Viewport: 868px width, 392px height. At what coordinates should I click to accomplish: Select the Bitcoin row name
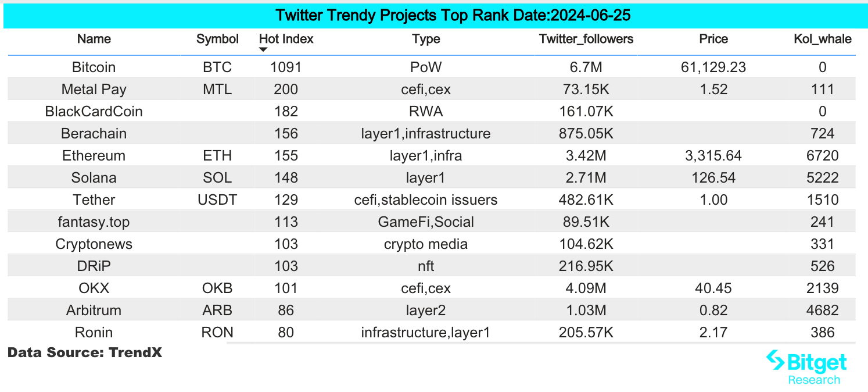click(94, 67)
